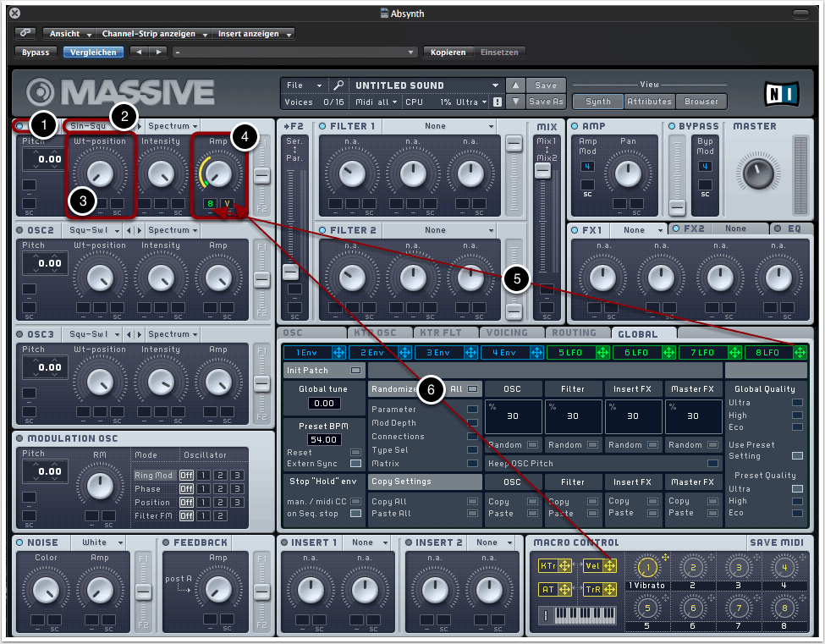This screenshot has height=644, width=825.
Task: Switch to the ROUTING tab
Action: [x=574, y=333]
